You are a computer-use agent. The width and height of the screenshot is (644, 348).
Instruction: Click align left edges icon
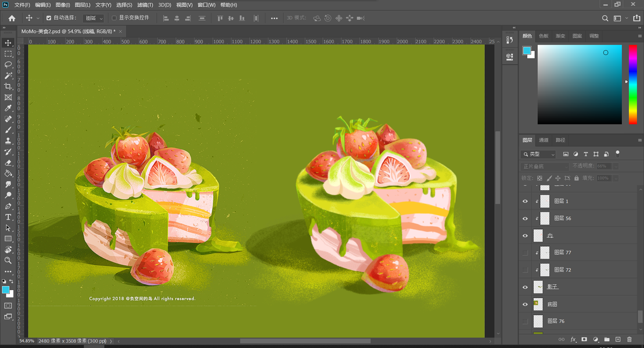click(166, 18)
